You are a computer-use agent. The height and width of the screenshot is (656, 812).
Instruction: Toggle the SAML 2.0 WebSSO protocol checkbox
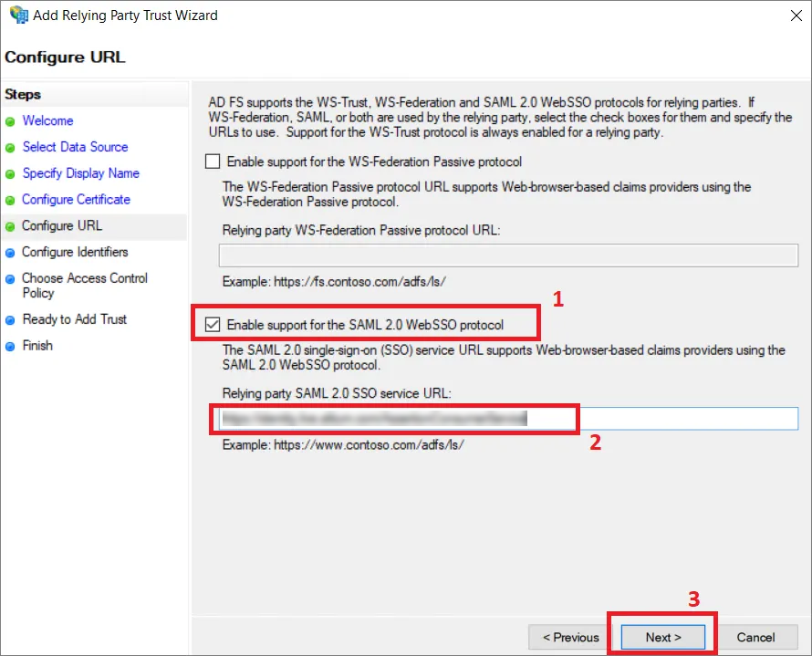[213, 325]
